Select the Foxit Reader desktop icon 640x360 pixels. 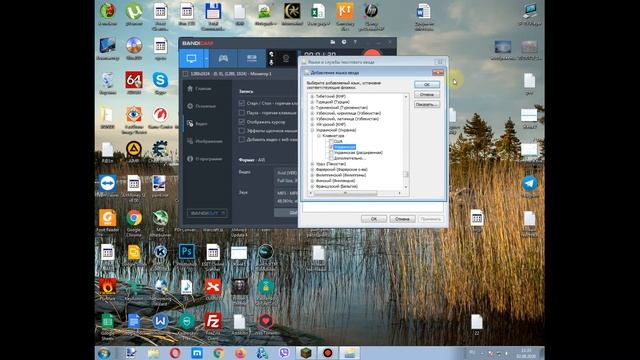point(107,221)
